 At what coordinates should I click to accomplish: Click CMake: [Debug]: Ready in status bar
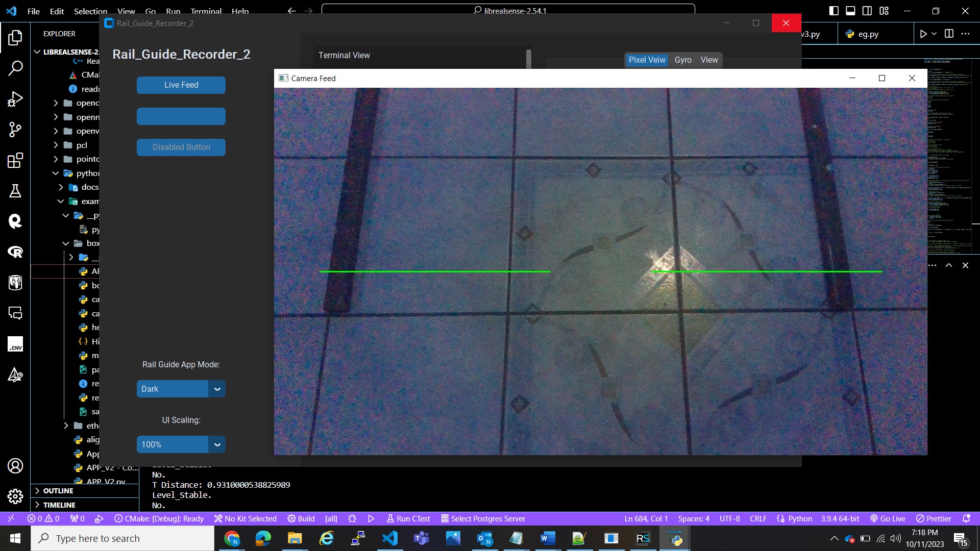click(159, 518)
